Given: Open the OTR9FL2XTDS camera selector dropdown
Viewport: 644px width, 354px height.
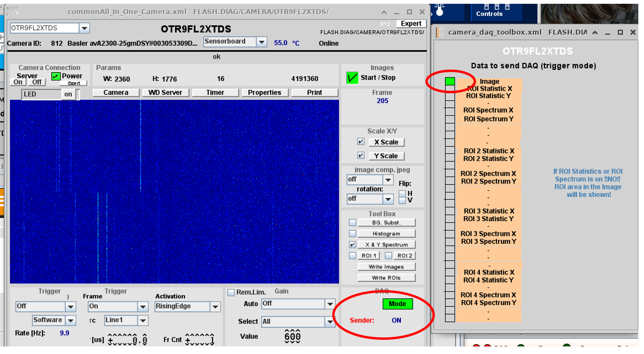Looking at the screenshot, I should tap(84, 28).
